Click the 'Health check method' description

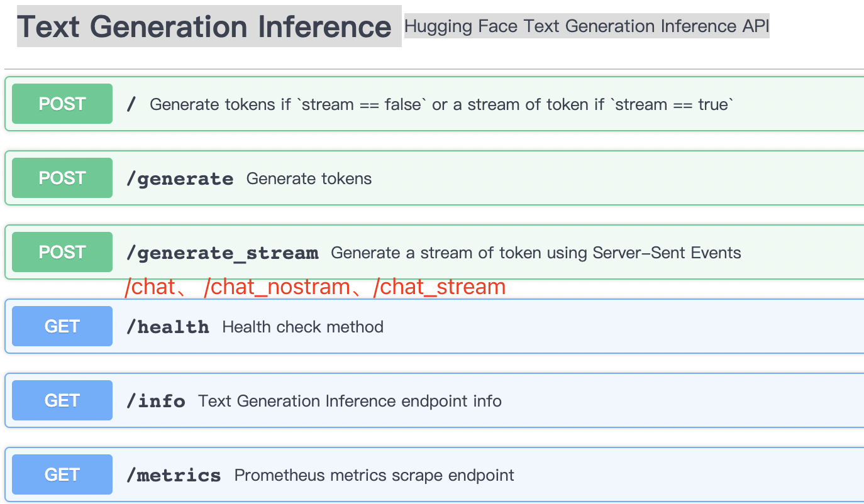pos(302,327)
